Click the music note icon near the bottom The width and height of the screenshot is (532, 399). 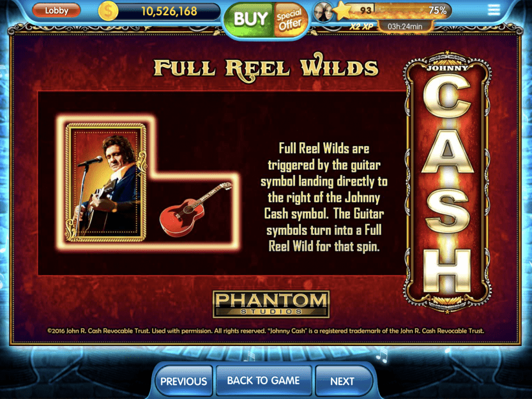382,355
